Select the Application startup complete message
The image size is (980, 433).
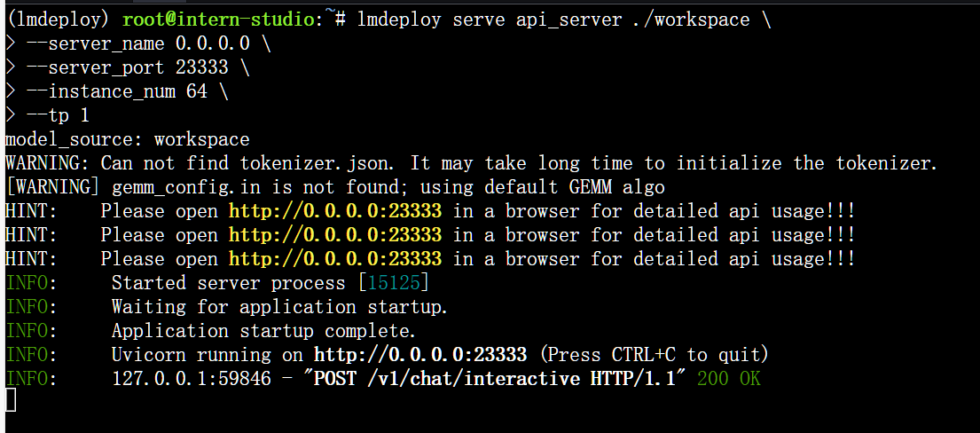(x=263, y=331)
